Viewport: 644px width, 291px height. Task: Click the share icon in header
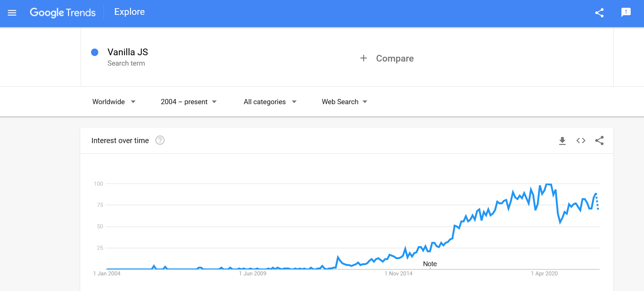coord(599,13)
